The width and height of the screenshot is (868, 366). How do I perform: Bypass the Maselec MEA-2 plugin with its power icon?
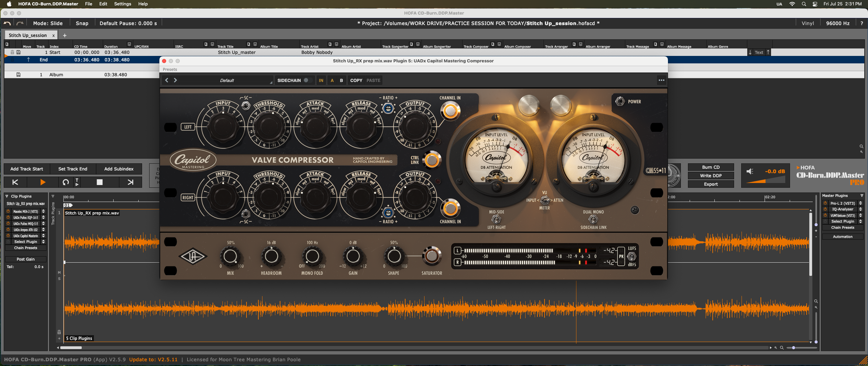pos(8,211)
